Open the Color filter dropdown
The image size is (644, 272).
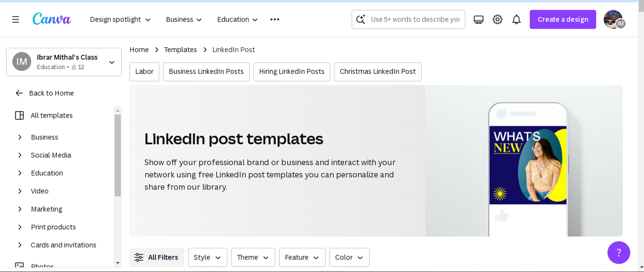[349, 257]
